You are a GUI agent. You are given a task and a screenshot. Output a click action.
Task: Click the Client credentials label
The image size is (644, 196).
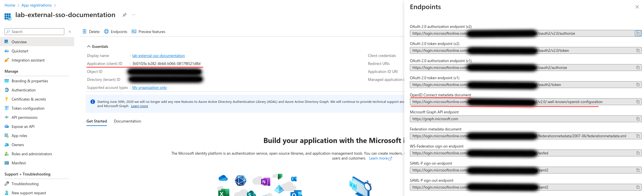click(x=382, y=56)
